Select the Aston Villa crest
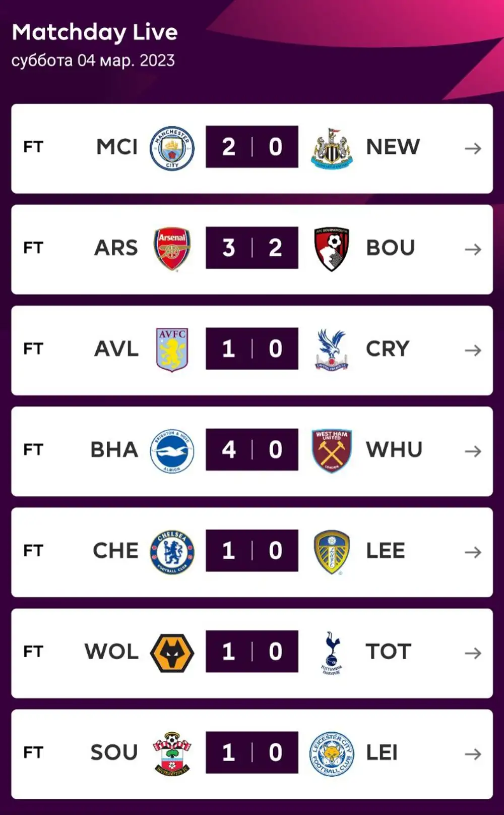The image size is (504, 815). coord(172,350)
